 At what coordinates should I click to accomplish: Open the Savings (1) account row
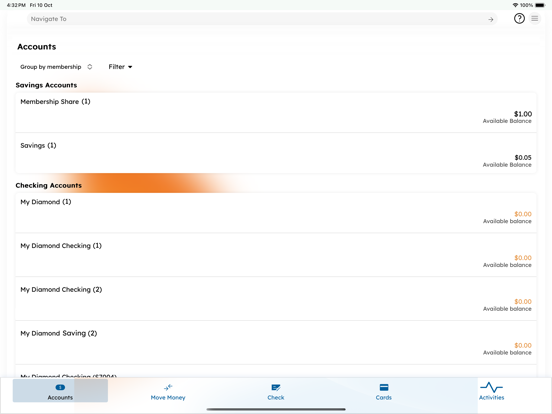tap(276, 153)
